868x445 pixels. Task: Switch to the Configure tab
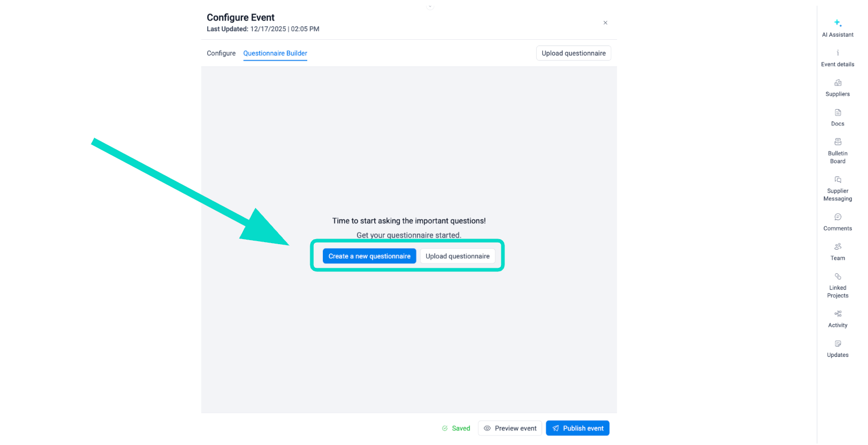click(x=221, y=53)
